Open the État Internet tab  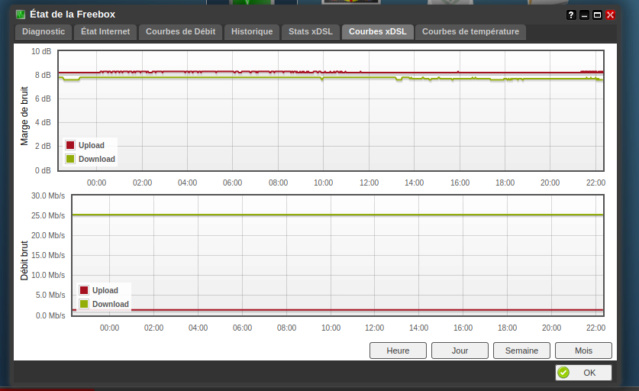(105, 32)
